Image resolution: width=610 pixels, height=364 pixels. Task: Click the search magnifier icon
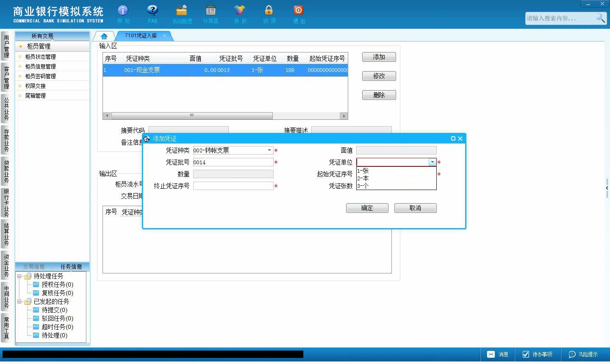click(x=600, y=18)
